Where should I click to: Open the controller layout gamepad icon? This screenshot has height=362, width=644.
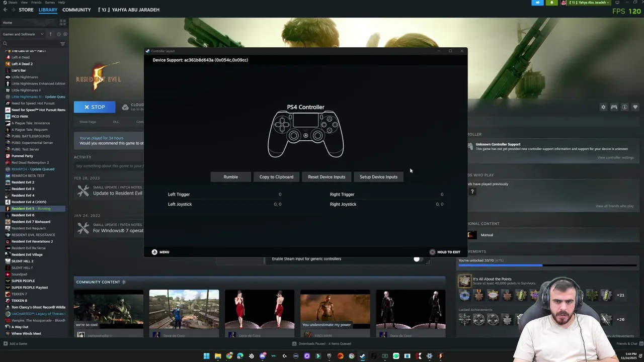(x=614, y=107)
